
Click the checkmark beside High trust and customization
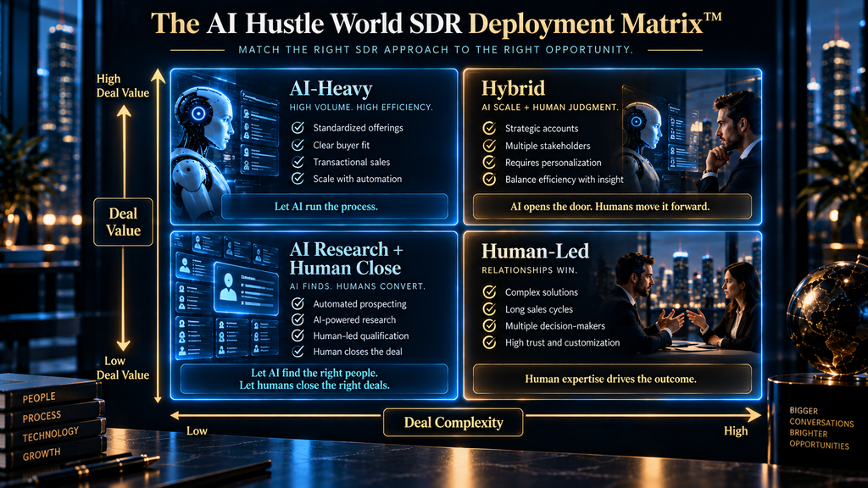coord(489,342)
